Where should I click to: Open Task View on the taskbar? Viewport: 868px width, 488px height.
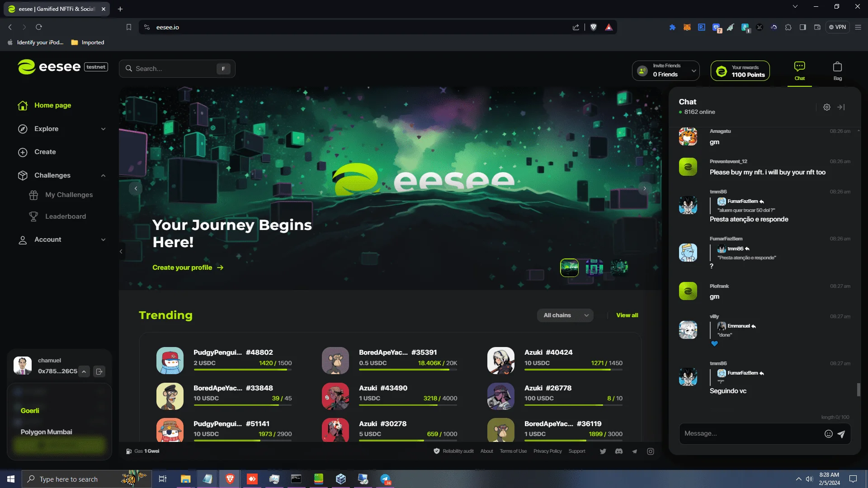[163, 479]
